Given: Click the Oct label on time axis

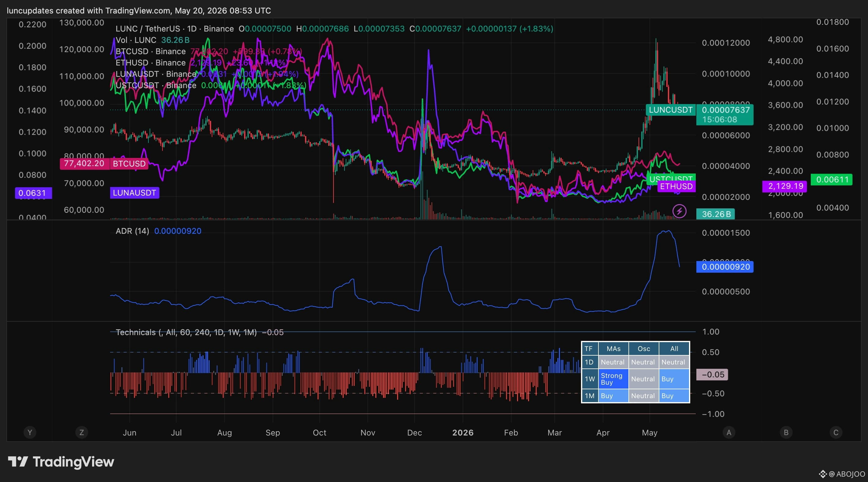Looking at the screenshot, I should click(x=319, y=432).
